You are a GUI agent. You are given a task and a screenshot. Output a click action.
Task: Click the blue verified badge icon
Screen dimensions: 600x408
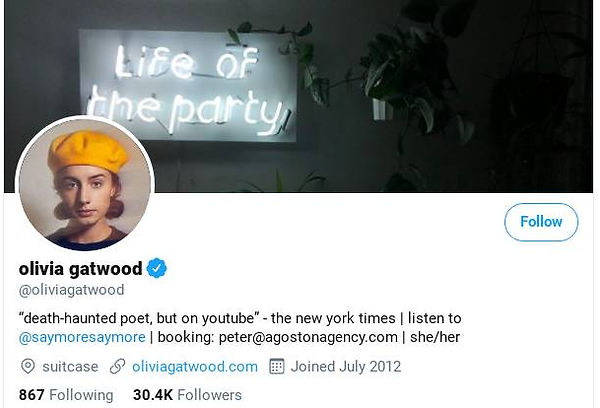point(157,268)
